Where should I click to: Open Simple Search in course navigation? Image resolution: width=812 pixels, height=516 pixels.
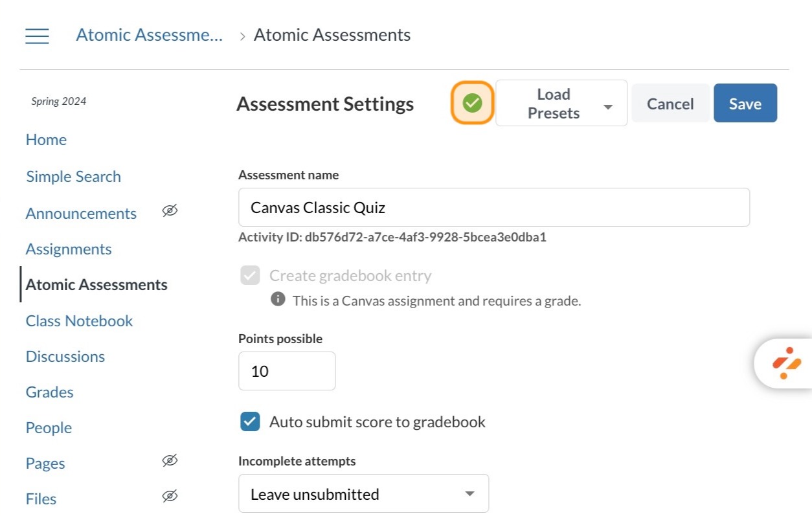pyautogui.click(x=73, y=177)
